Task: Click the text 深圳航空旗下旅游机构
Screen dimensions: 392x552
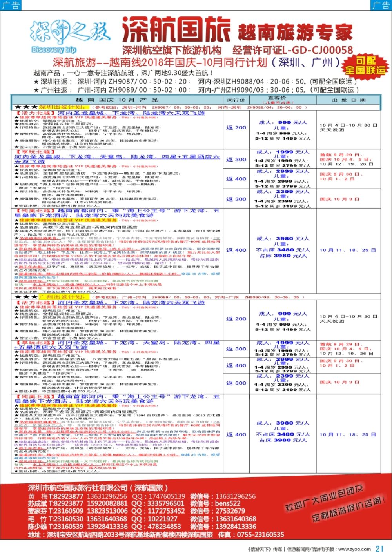Action: click(172, 50)
